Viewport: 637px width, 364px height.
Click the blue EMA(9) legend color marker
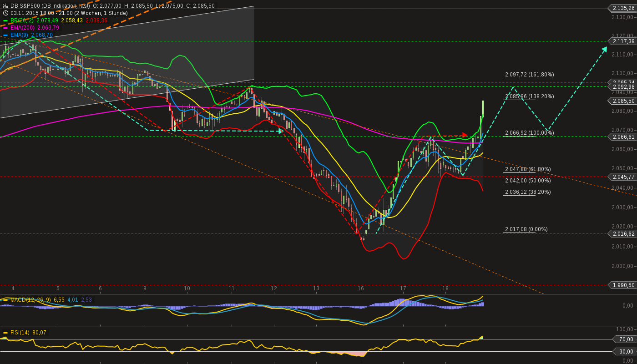[5, 35]
